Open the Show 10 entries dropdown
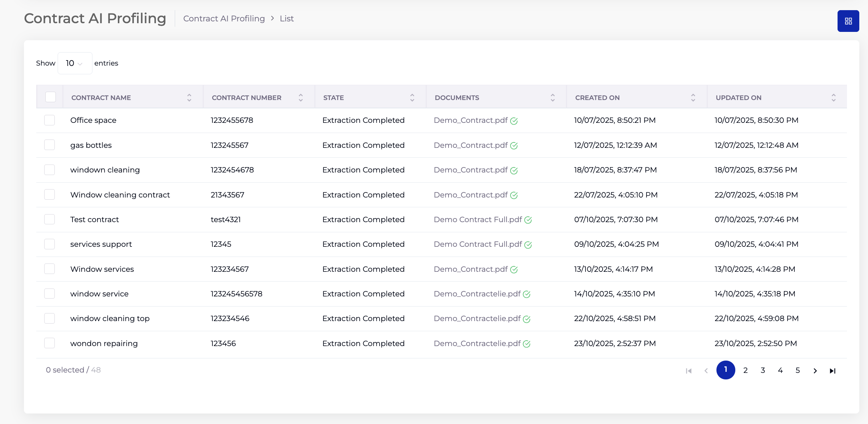This screenshot has width=868, height=424. pyautogui.click(x=75, y=63)
